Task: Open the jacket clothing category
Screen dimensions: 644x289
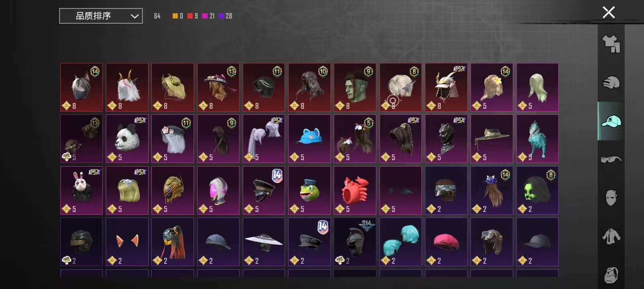Action: tap(611, 236)
